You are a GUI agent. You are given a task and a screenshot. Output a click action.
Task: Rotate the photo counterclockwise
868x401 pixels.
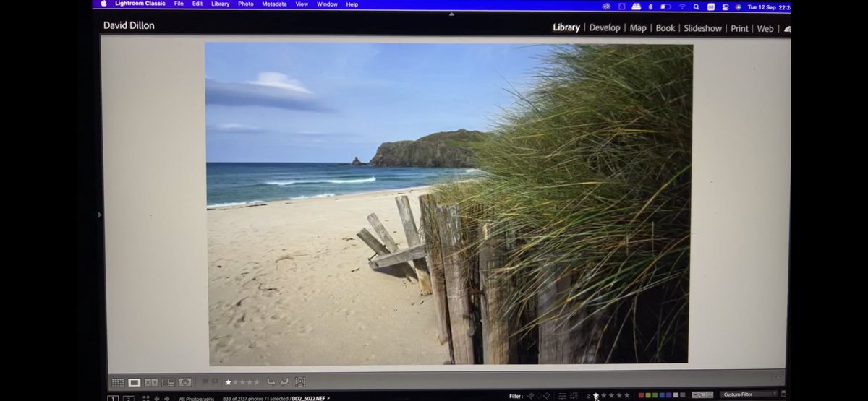coord(271,382)
